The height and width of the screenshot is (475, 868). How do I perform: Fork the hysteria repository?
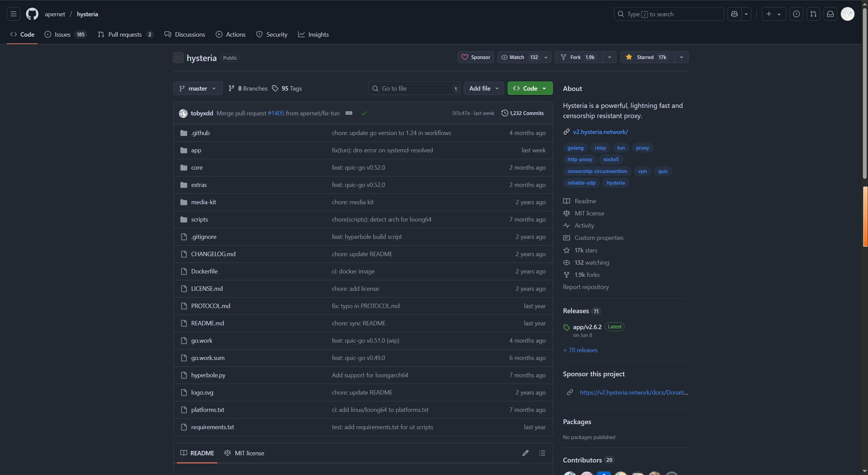[x=578, y=57]
